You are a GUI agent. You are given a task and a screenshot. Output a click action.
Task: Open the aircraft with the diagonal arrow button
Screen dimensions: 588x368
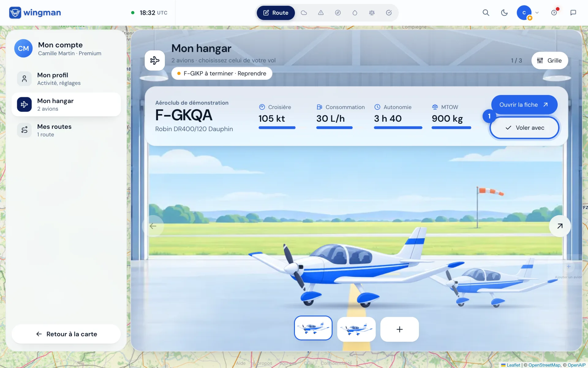coord(560,226)
